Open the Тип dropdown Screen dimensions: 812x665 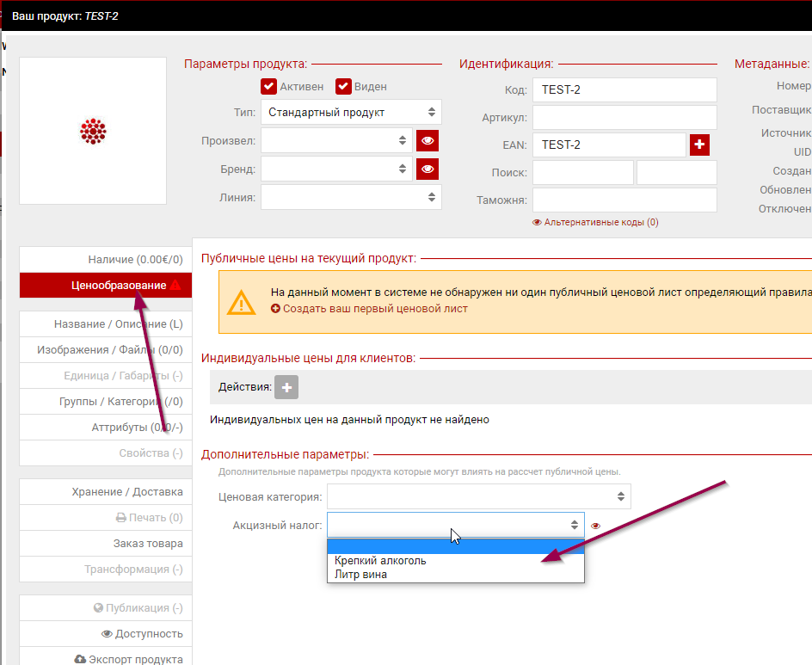[x=350, y=112]
